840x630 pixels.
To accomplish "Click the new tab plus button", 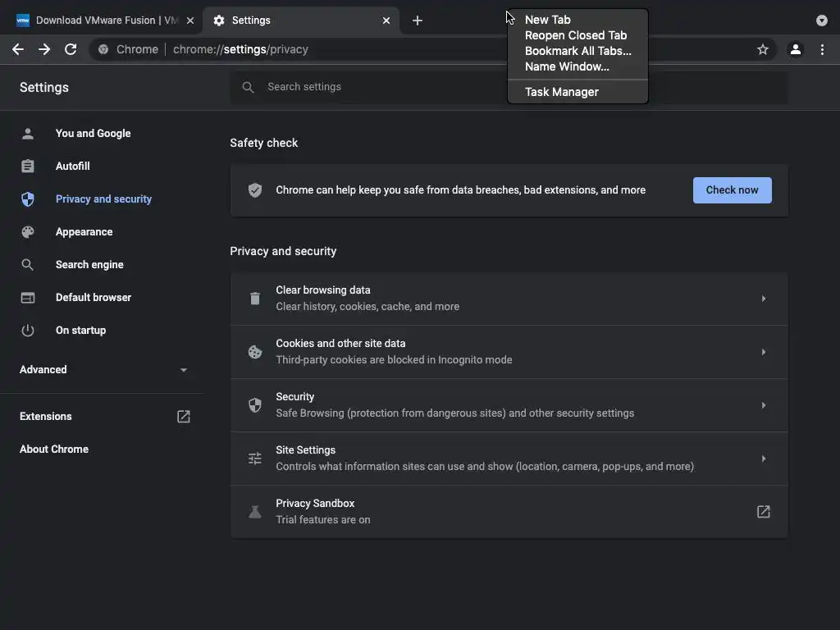I will pos(418,21).
